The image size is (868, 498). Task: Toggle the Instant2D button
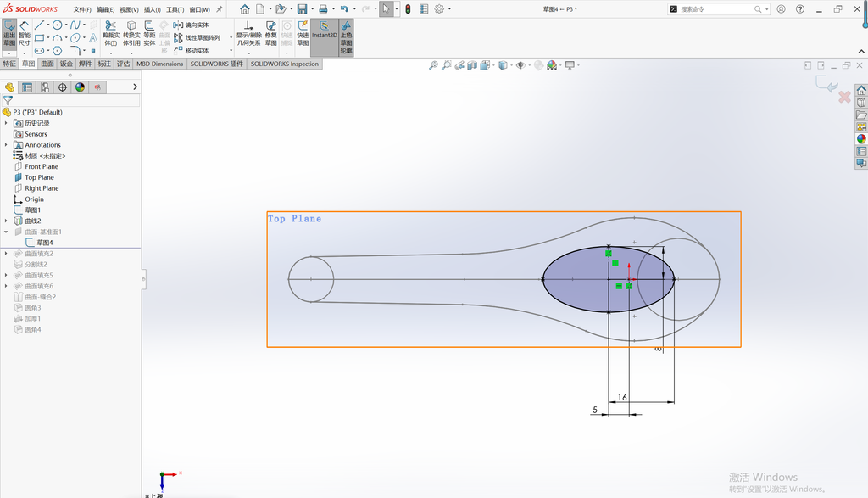coord(325,34)
